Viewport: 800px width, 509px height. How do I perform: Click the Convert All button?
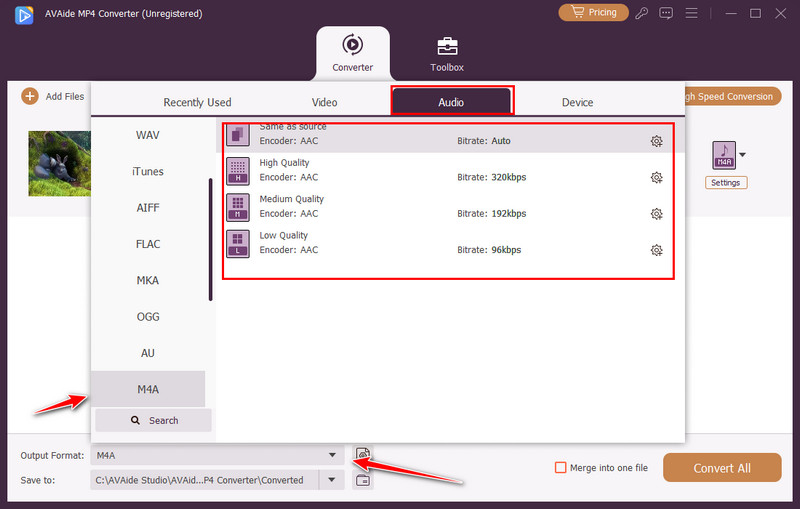coord(722,468)
